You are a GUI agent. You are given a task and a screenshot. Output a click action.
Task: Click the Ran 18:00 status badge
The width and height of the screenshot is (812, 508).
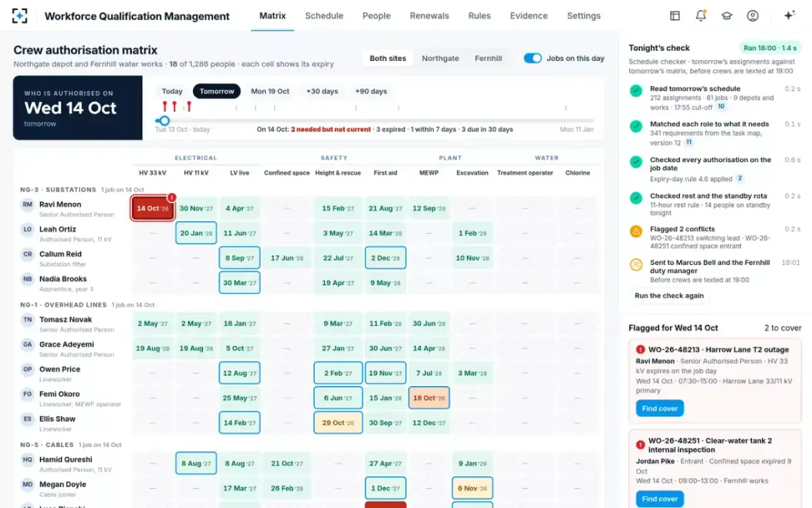click(x=770, y=48)
